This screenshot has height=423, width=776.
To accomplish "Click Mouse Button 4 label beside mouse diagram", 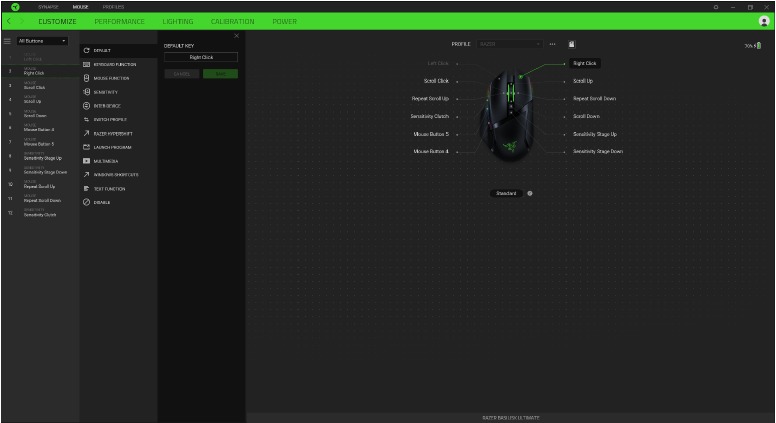I will pyautogui.click(x=431, y=151).
